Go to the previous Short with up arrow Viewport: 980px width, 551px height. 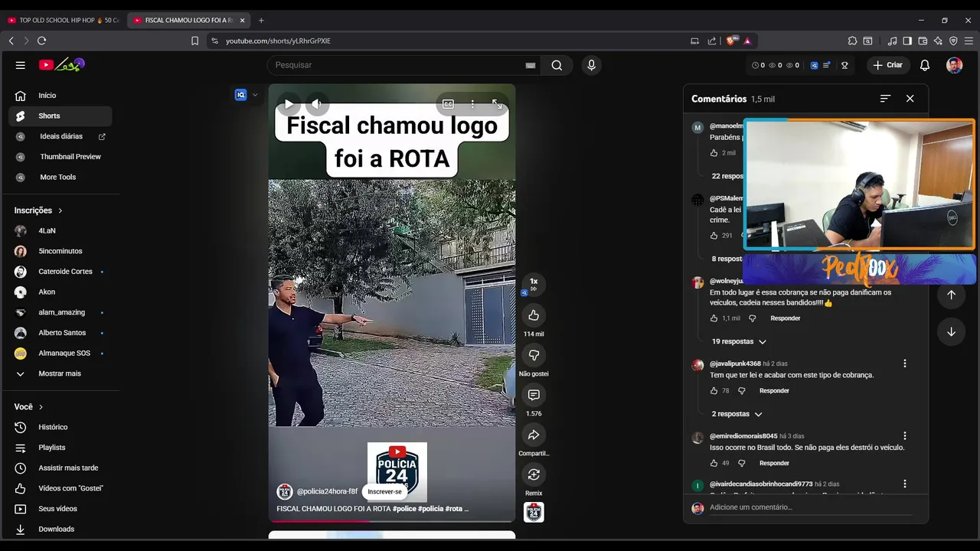tap(951, 295)
